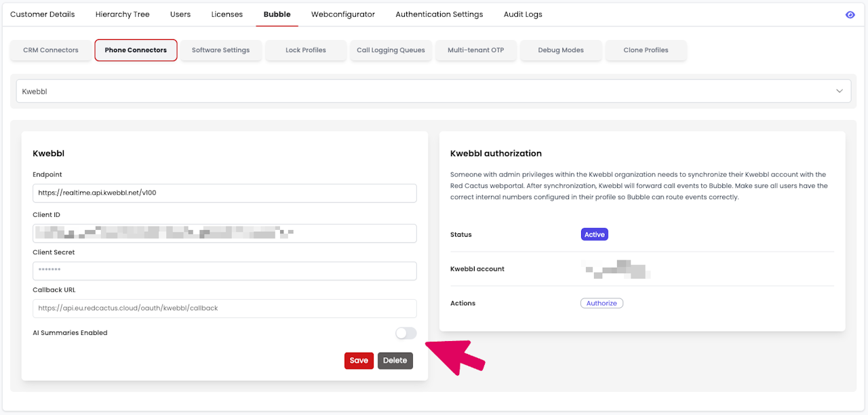Click the "Kwebbl authorization" heading
The width and height of the screenshot is (868, 415).
pos(496,153)
